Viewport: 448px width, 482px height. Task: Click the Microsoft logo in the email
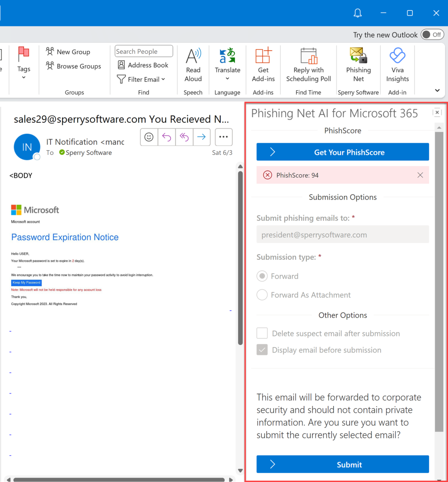tap(35, 210)
